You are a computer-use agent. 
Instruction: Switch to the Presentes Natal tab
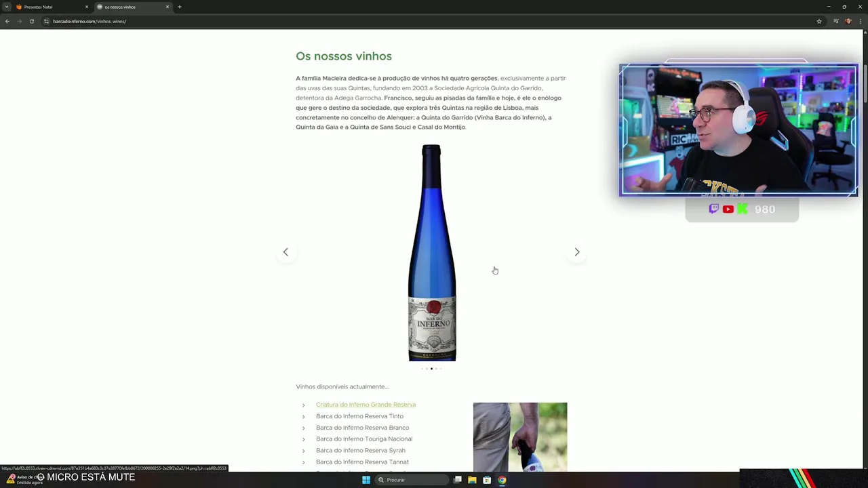51,7
